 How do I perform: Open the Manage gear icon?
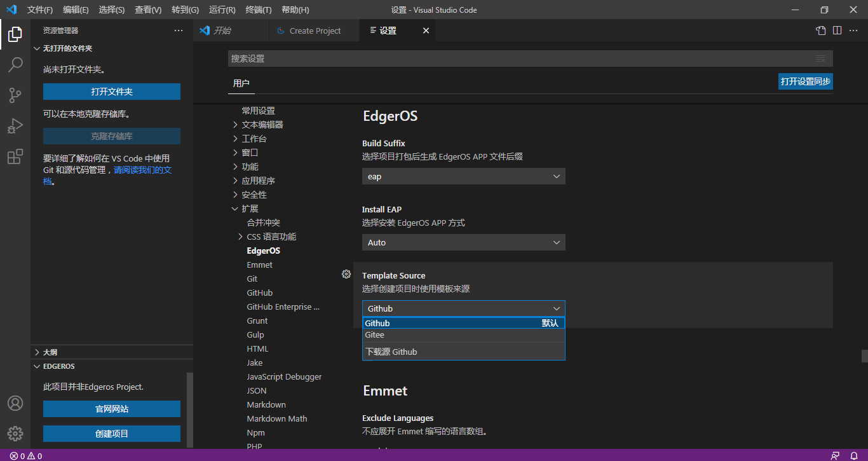[15, 434]
